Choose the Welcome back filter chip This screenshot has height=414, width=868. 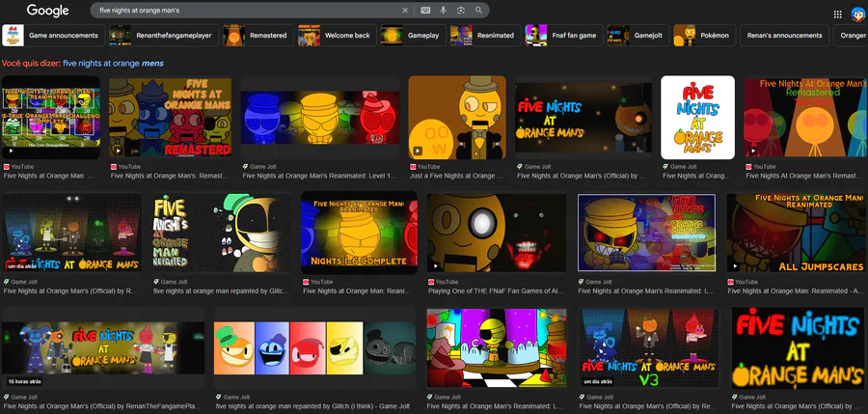point(337,36)
